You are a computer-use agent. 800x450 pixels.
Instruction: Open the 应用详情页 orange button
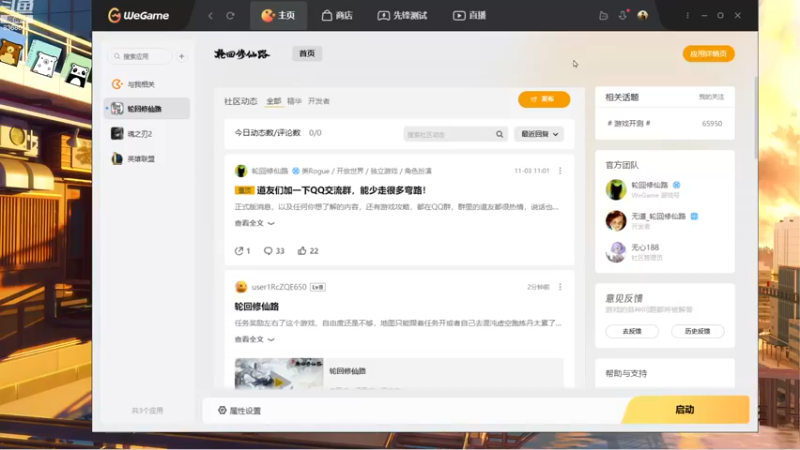point(708,54)
